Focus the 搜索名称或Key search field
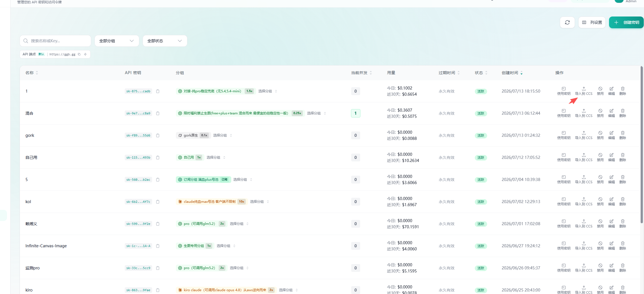Viewport: 644px width, 294px height. (55, 41)
